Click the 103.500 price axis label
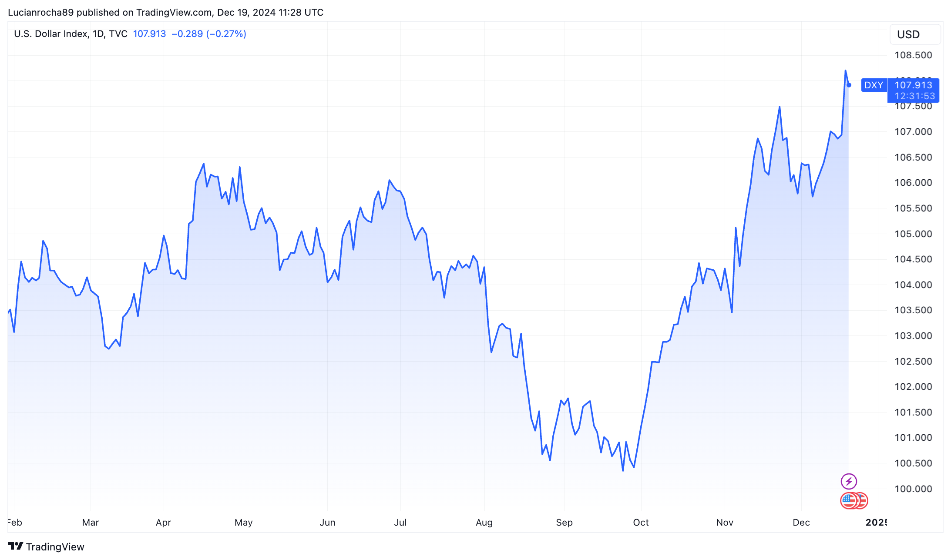This screenshot has height=560, width=951. 913,310
